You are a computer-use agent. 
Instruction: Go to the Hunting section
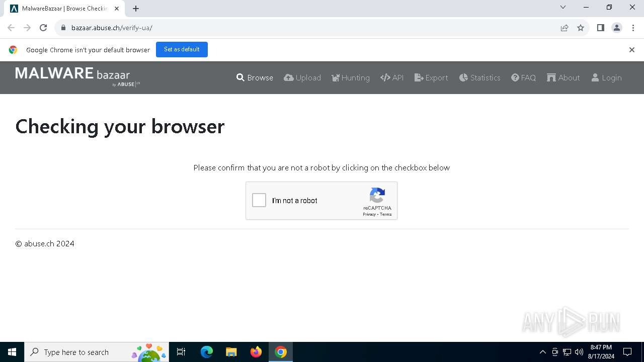351,77
